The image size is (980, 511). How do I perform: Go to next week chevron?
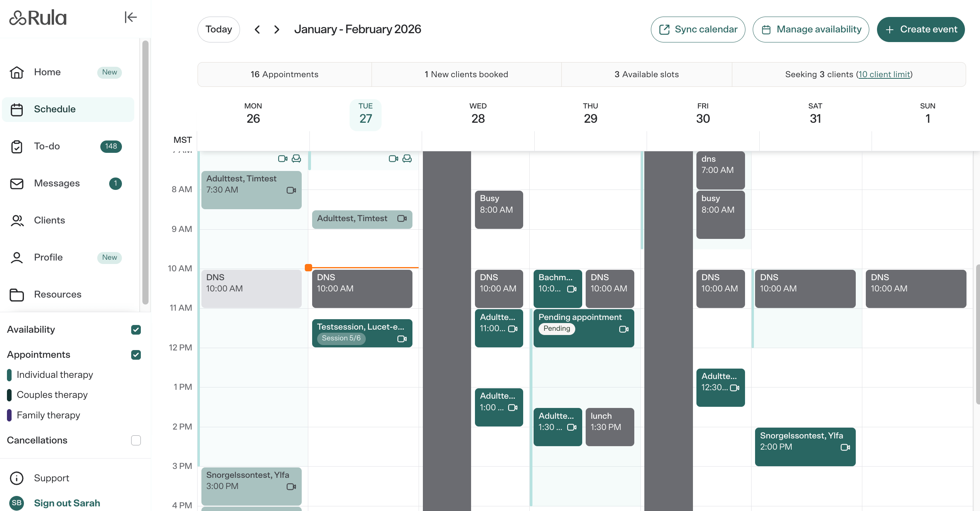(x=277, y=29)
